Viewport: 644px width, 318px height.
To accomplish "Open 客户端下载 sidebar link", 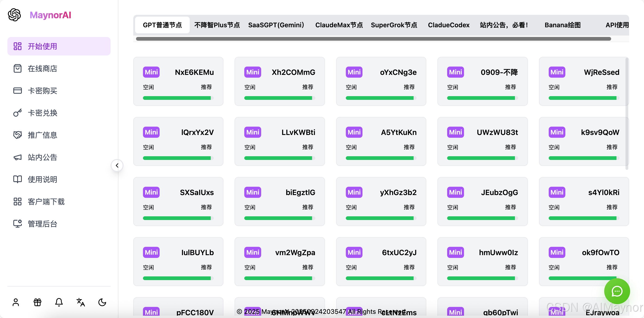I will [x=46, y=202].
